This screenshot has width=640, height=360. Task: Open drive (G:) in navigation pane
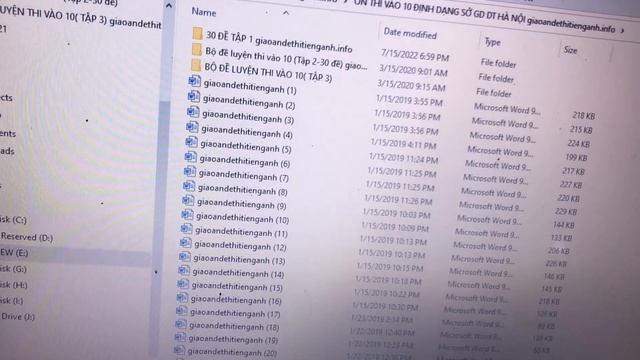coord(13,269)
